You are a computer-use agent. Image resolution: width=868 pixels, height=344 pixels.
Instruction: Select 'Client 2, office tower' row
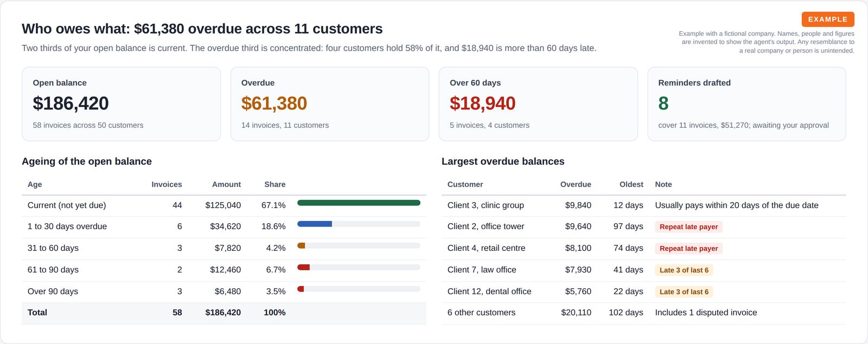[x=644, y=226]
